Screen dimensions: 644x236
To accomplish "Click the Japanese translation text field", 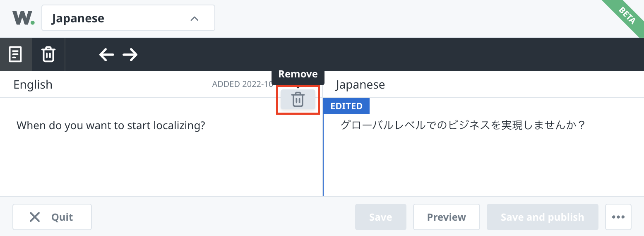I will (462, 125).
